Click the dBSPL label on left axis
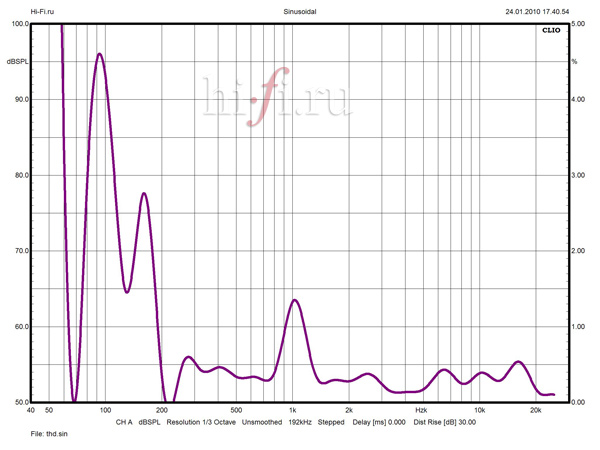 pyautogui.click(x=17, y=62)
